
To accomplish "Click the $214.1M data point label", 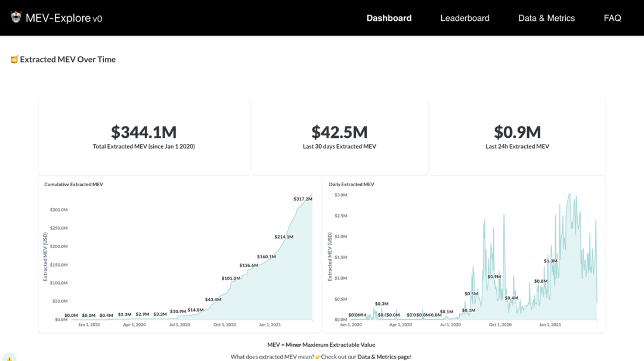I will 283,237.
